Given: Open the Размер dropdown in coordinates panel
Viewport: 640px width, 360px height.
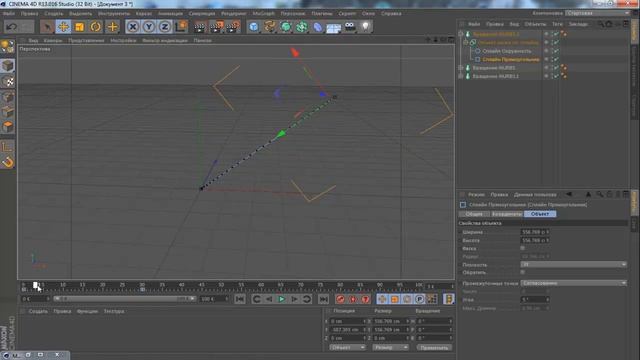Looking at the screenshot, I should coord(390,347).
